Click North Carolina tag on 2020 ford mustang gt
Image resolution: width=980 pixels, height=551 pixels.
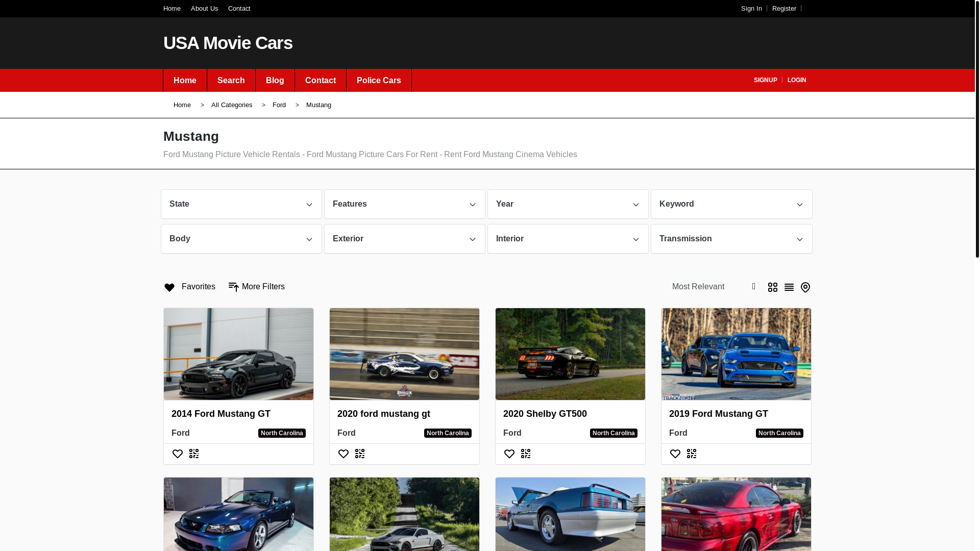point(448,433)
